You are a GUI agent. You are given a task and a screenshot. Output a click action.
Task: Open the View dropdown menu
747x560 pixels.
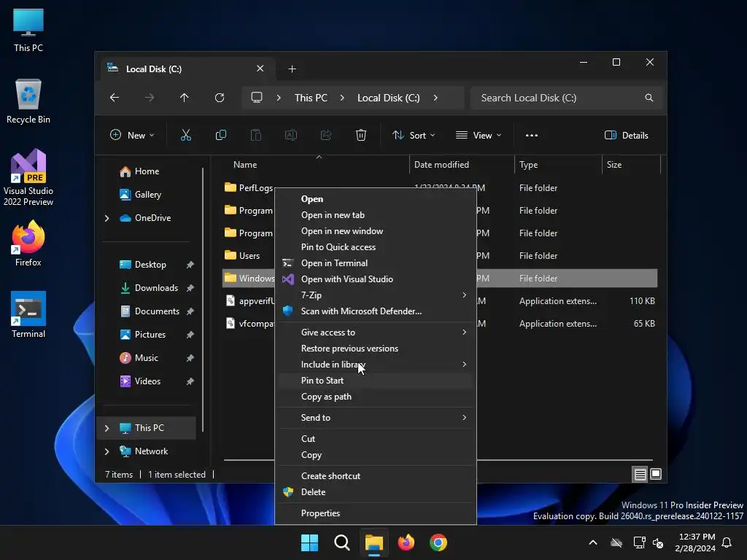coord(479,135)
